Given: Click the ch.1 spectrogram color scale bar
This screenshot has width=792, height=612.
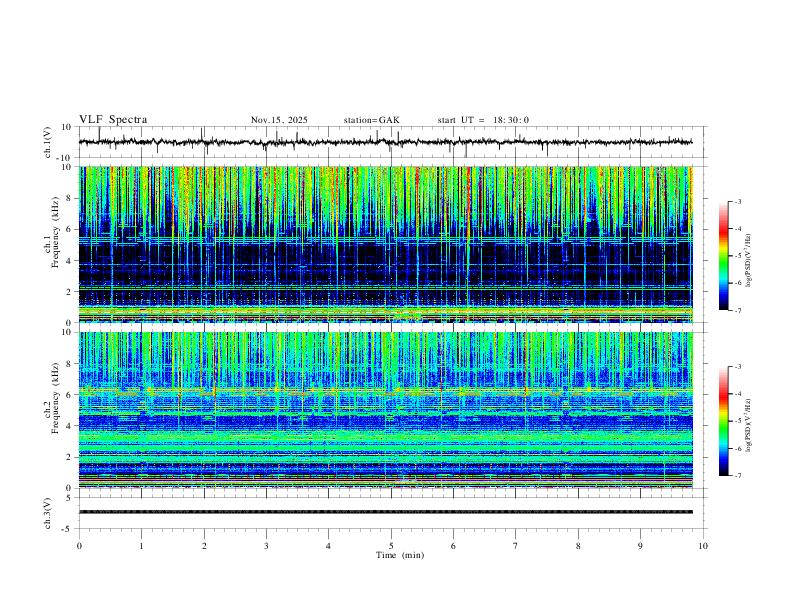Looking at the screenshot, I should click(723, 256).
